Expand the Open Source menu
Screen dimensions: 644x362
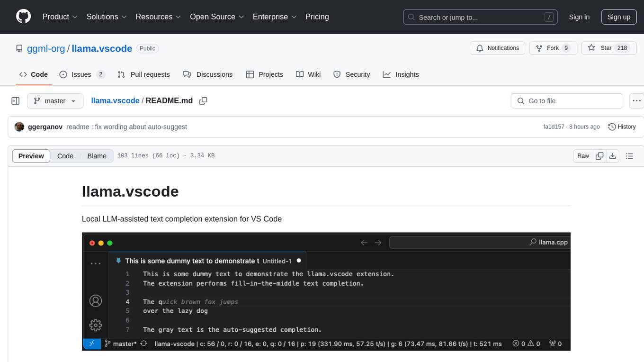coord(217,17)
